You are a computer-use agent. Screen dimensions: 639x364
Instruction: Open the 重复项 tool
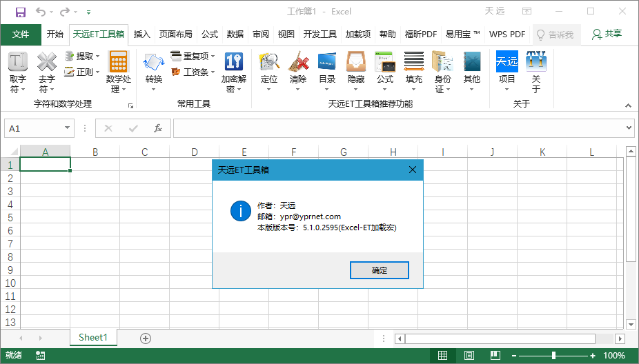coord(193,57)
